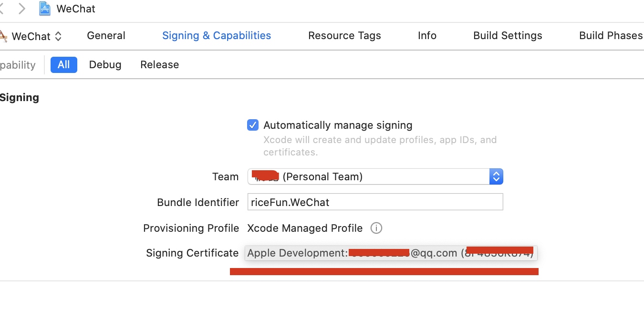Switch to Build Phases tab
The width and height of the screenshot is (644, 330).
pyautogui.click(x=611, y=36)
